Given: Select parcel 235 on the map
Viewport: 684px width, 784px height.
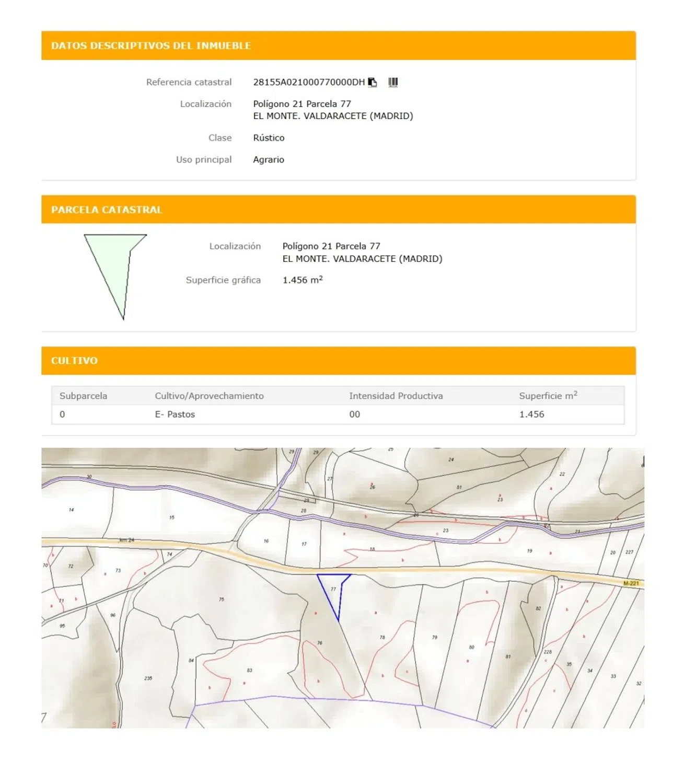Looking at the screenshot, I should pyautogui.click(x=148, y=678).
